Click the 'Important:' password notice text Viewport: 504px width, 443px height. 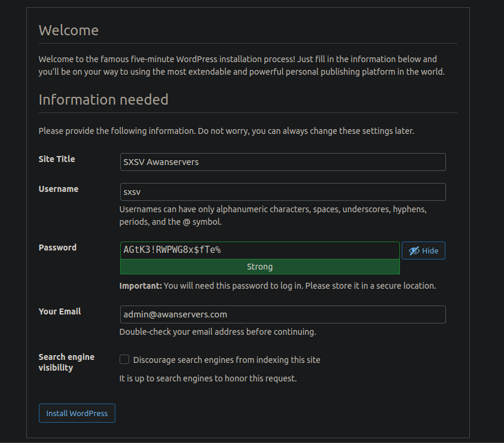277,286
